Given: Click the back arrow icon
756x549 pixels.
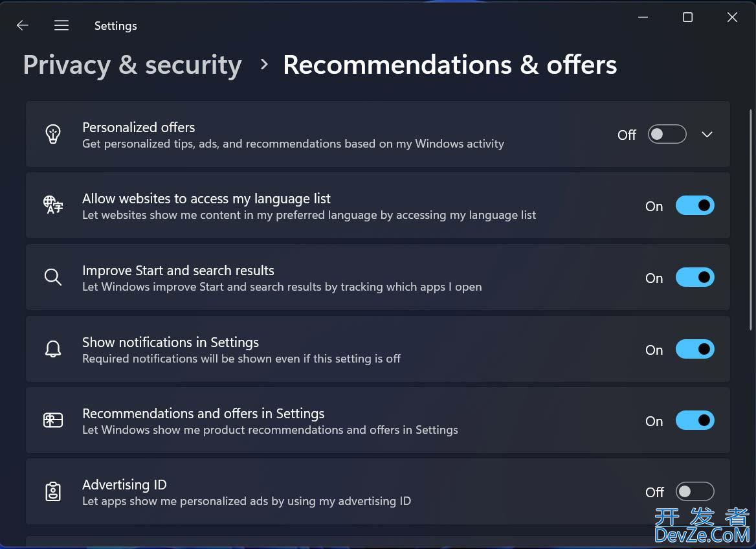Looking at the screenshot, I should [22, 25].
